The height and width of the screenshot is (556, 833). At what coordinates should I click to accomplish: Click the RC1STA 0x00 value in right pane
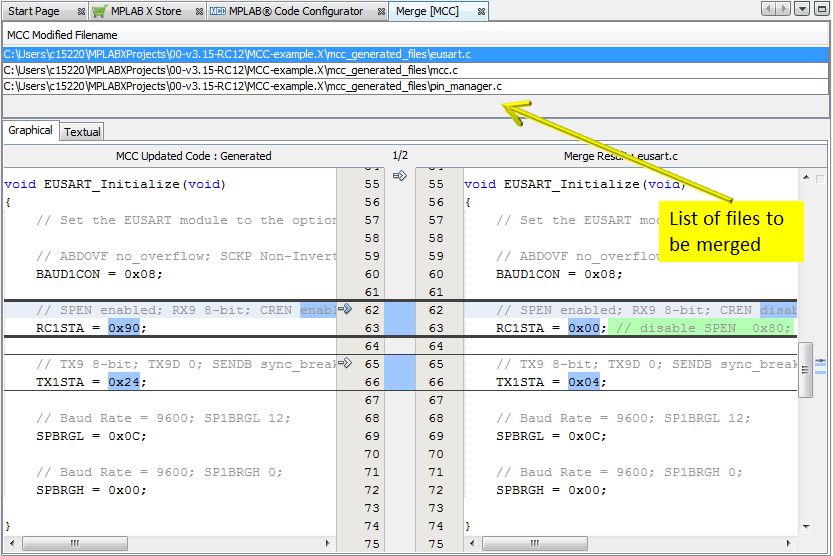pos(584,328)
